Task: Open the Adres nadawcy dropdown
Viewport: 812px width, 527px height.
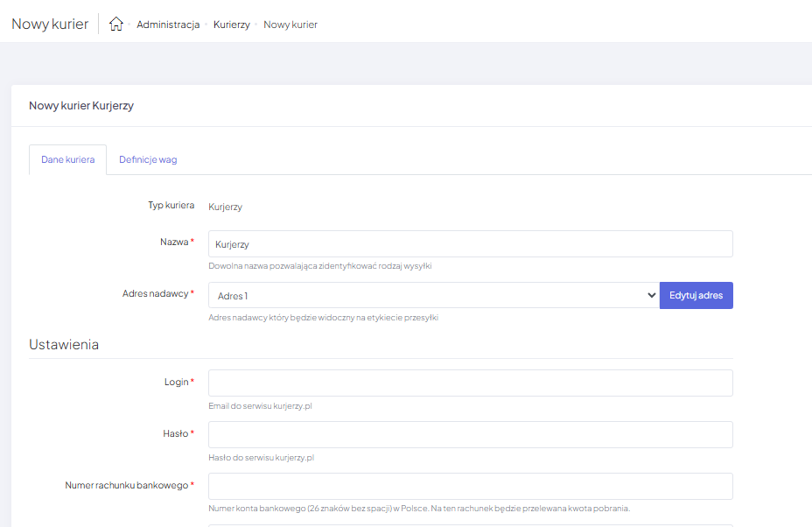Action: coord(434,295)
